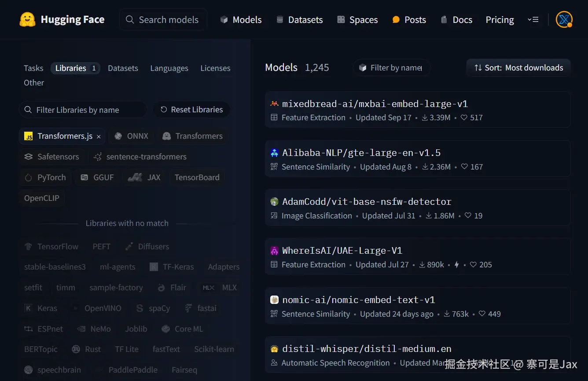Toggle the Transformers.js library filter
The height and width of the screenshot is (381, 588).
coord(62,136)
